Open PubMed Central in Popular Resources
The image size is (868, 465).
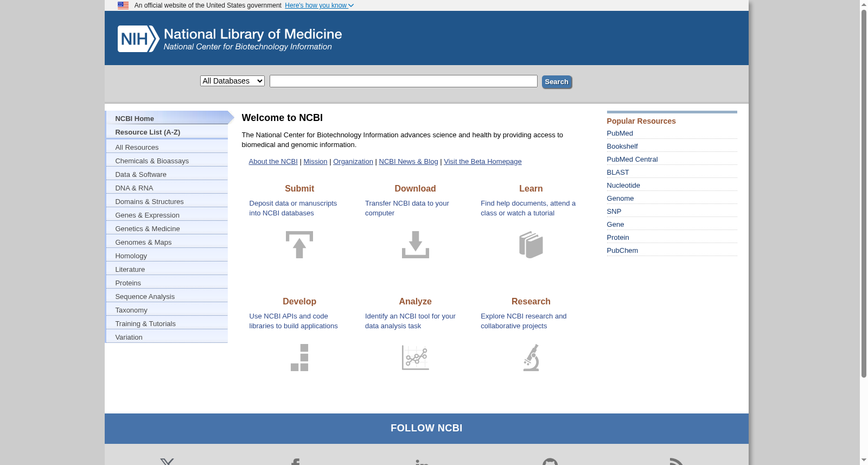(x=632, y=160)
